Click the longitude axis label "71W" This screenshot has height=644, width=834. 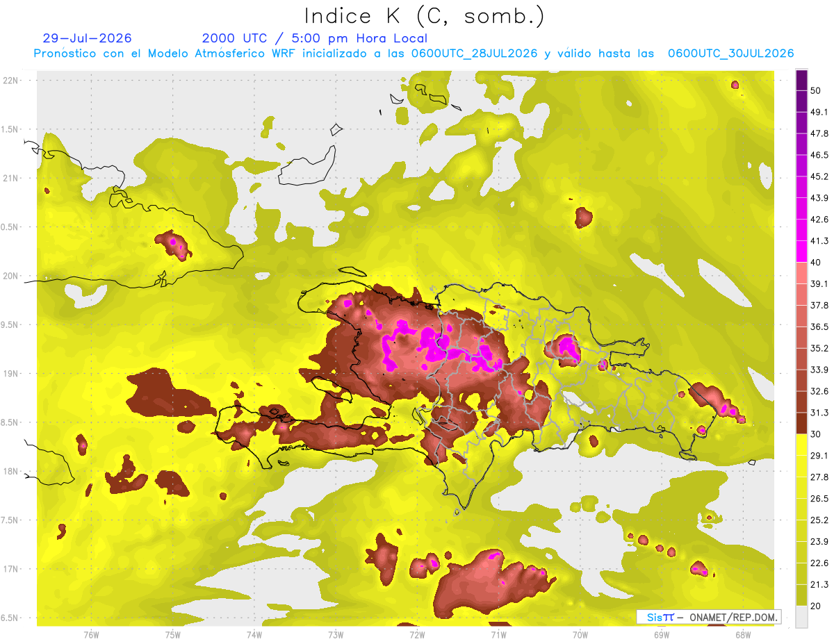(498, 635)
